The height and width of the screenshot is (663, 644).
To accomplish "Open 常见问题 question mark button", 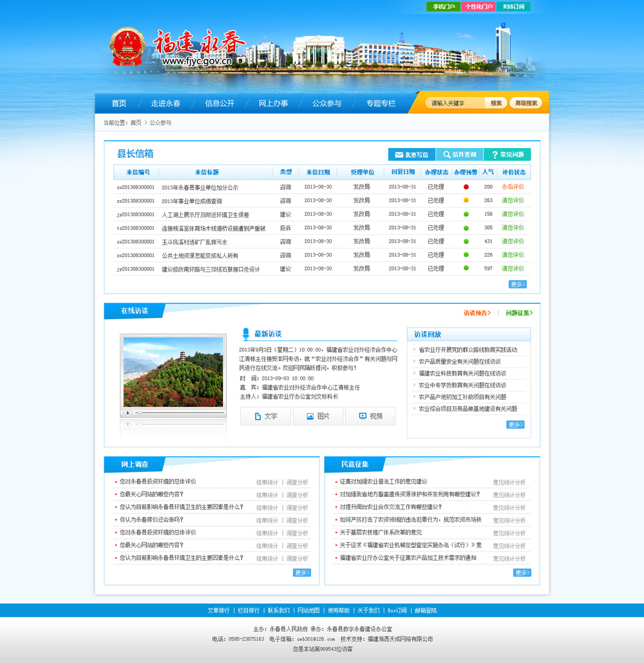I will [507, 154].
